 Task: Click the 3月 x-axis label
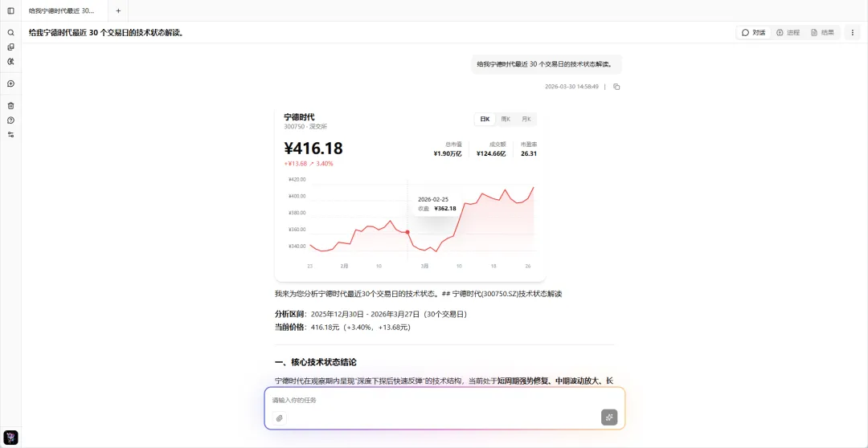click(x=424, y=266)
